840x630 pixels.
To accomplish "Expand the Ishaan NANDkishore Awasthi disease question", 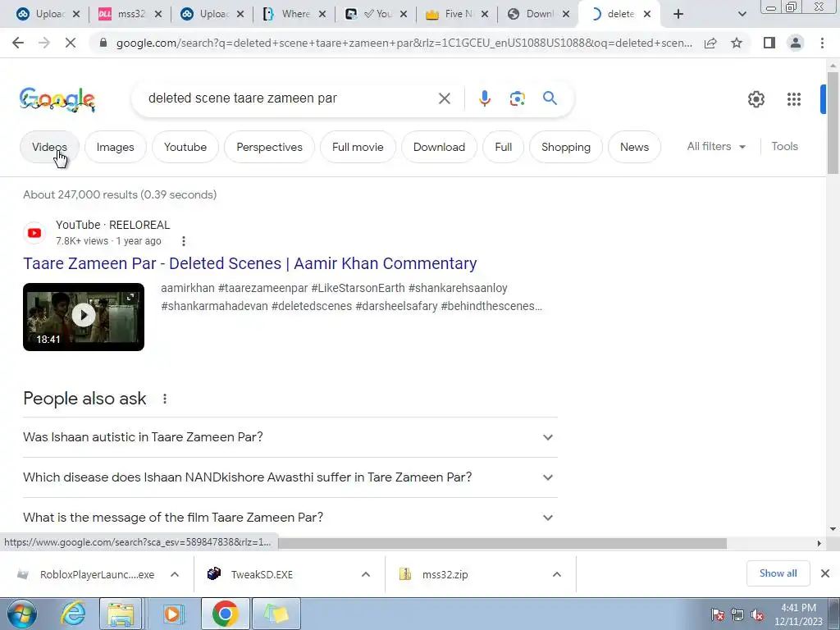I will (290, 477).
